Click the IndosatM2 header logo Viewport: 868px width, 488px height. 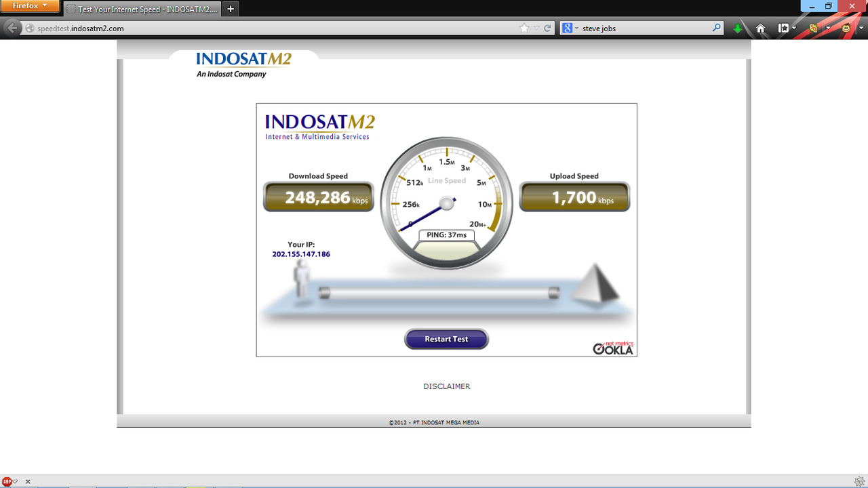click(x=243, y=64)
